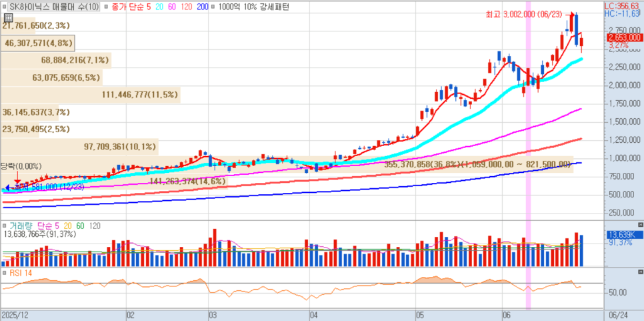Click the red current price tag 2,653,000
Viewport: 644px width, 321px height.
[625, 37]
